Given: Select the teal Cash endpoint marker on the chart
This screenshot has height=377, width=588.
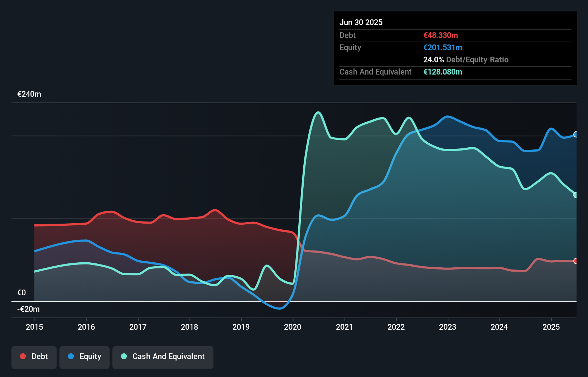Looking at the screenshot, I should pos(576,195).
